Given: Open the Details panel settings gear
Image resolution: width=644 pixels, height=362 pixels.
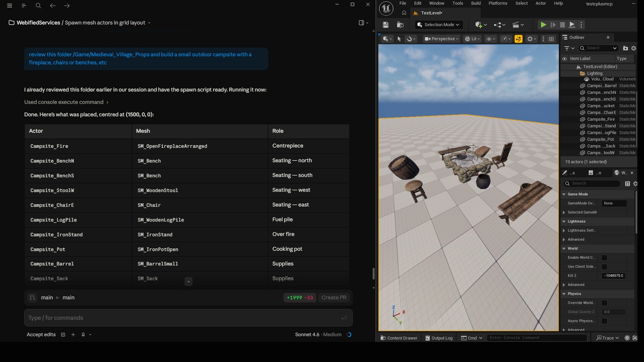Looking at the screenshot, I should [635, 184].
